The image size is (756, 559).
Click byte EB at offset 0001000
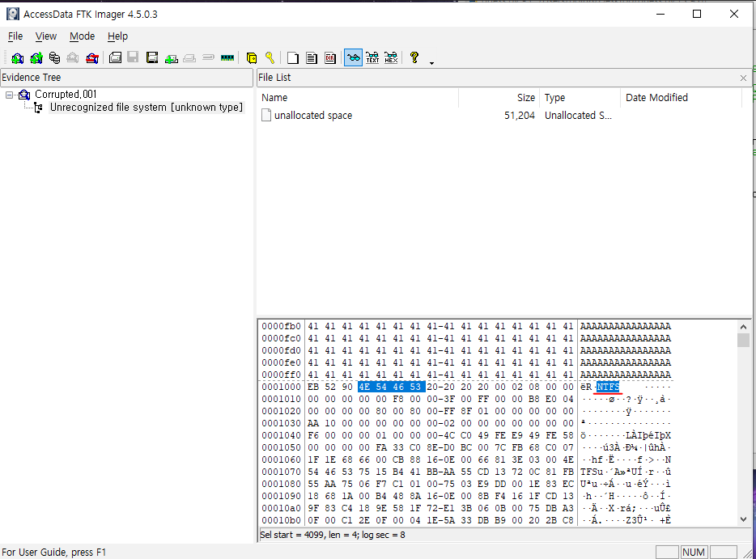(x=313, y=387)
